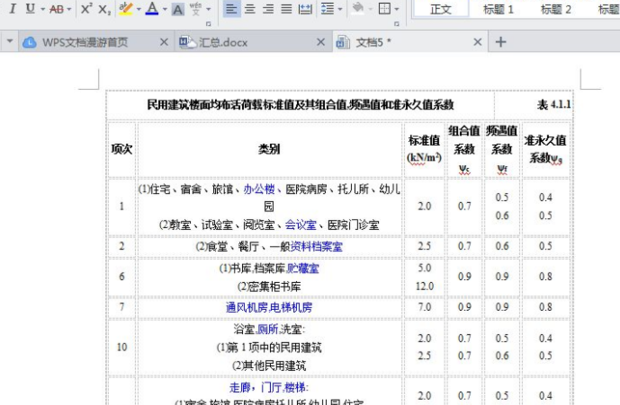This screenshot has width=620, height=405.
Task: Close 文档5 tab
Action: coord(478,42)
